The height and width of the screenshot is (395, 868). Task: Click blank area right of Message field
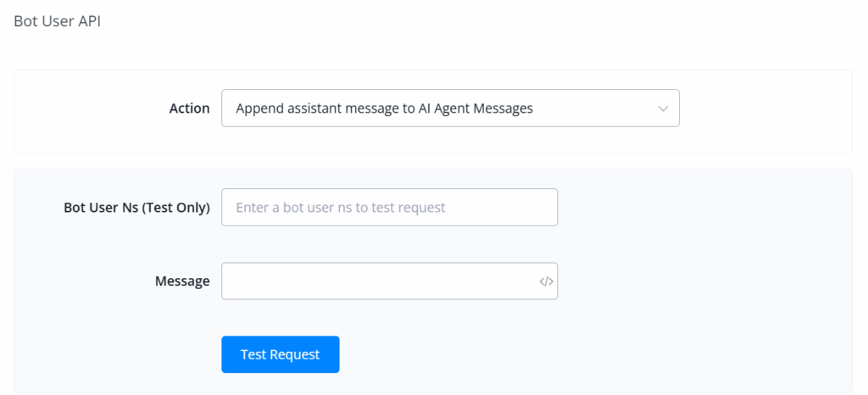(x=704, y=281)
